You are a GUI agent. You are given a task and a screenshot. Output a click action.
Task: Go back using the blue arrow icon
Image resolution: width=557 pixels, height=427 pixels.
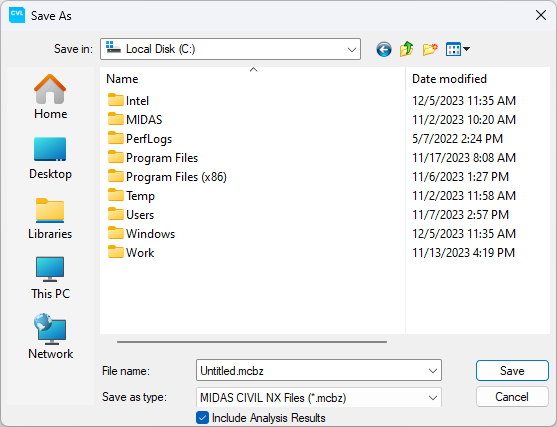pyautogui.click(x=384, y=49)
